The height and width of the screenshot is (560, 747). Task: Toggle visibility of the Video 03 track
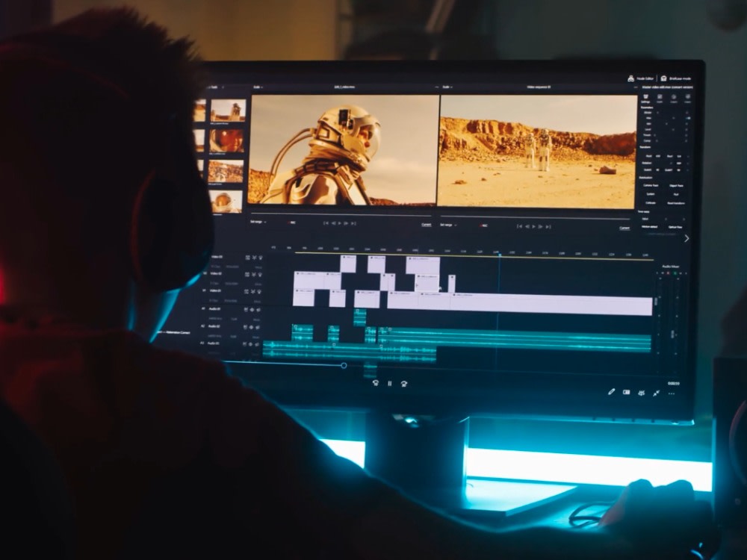[x=260, y=258]
